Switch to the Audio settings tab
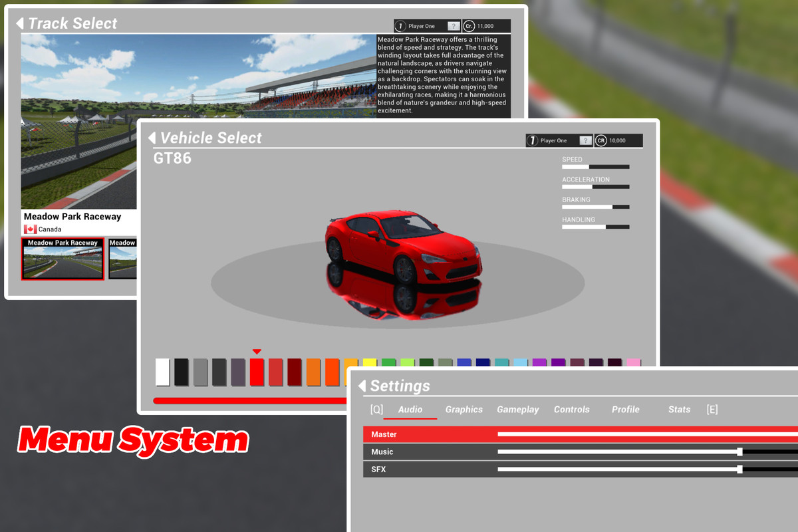The height and width of the screenshot is (532, 798). (410, 410)
